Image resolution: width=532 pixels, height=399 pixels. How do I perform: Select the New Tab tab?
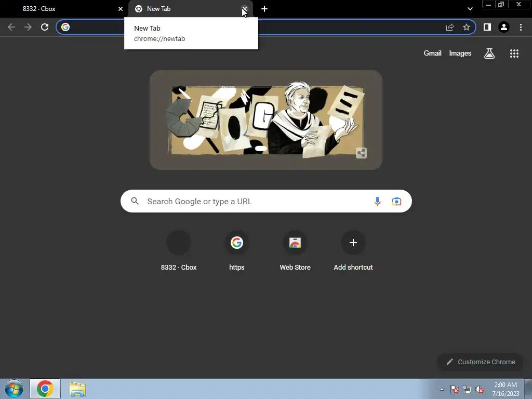pyautogui.click(x=191, y=9)
